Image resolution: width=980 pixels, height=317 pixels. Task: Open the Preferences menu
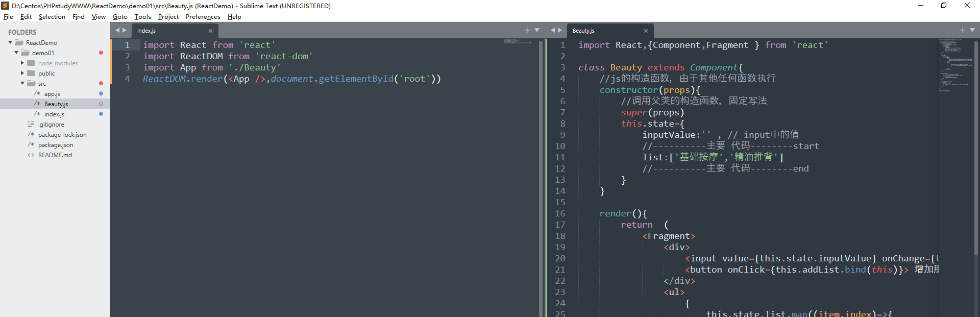point(203,17)
